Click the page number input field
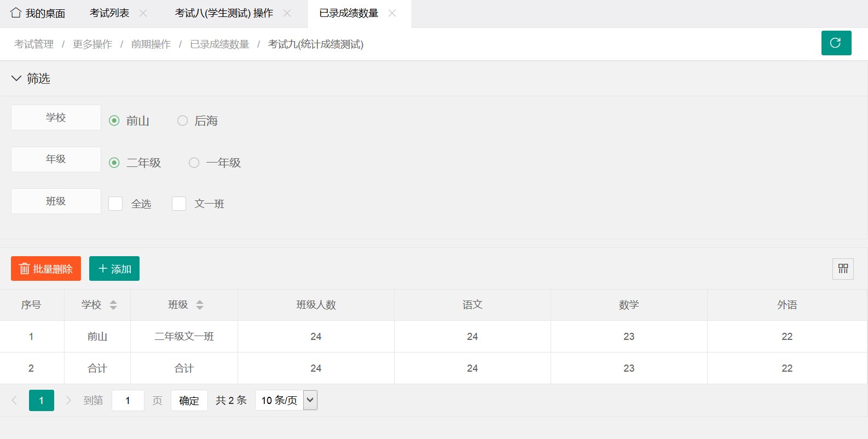Screen dimensions: 868x439 click(128, 400)
